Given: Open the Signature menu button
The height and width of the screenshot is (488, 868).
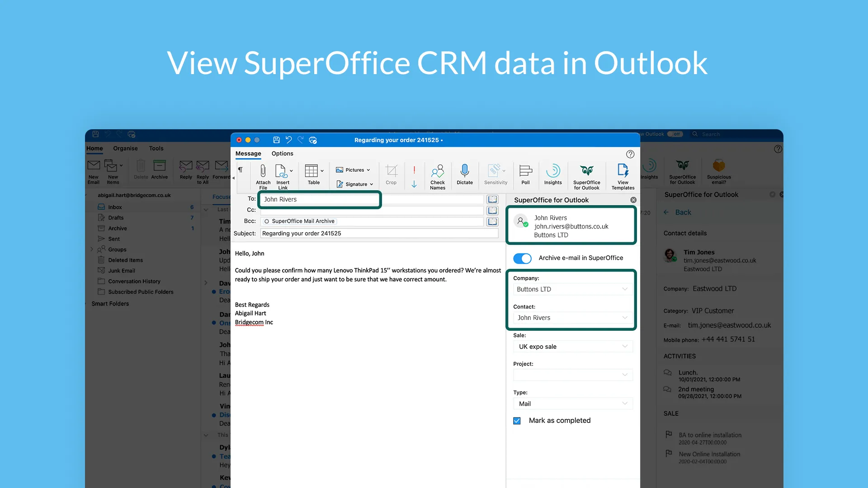Looking at the screenshot, I should (355, 184).
